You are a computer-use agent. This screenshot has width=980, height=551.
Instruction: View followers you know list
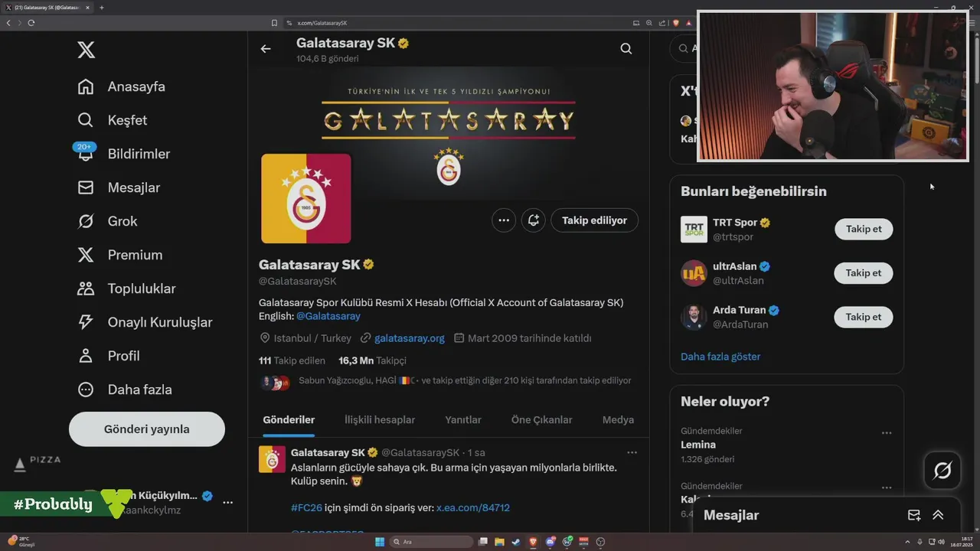tap(445, 381)
